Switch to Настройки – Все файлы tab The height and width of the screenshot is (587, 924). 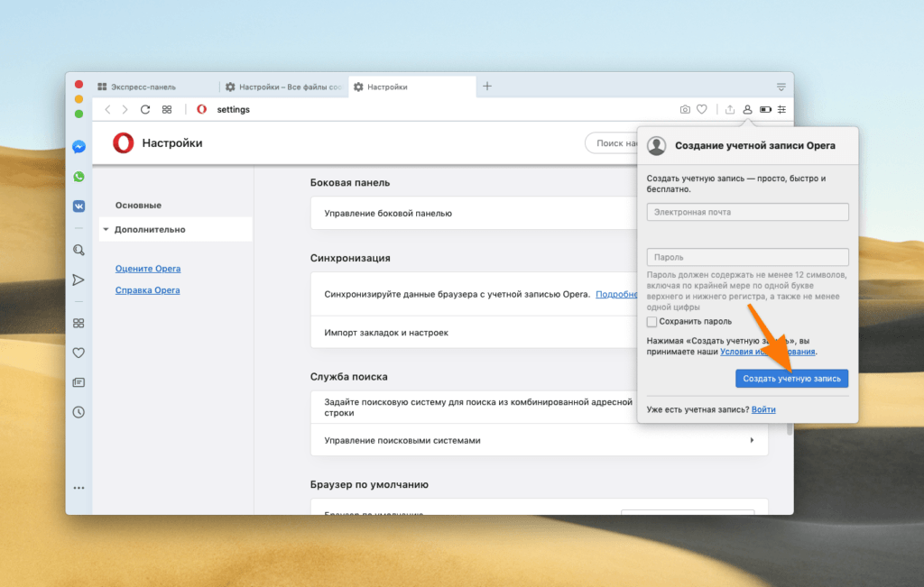click(x=284, y=87)
